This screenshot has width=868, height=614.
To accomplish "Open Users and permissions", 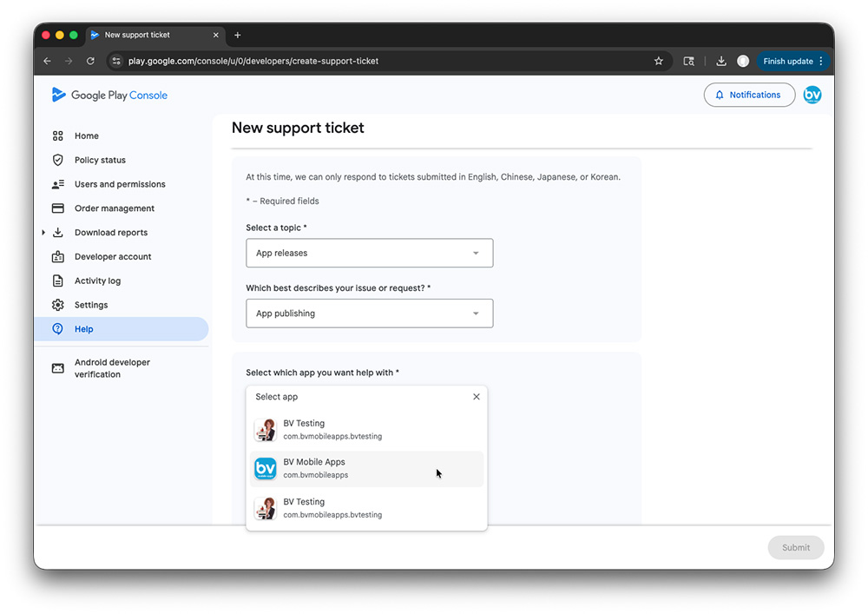I will tap(122, 184).
